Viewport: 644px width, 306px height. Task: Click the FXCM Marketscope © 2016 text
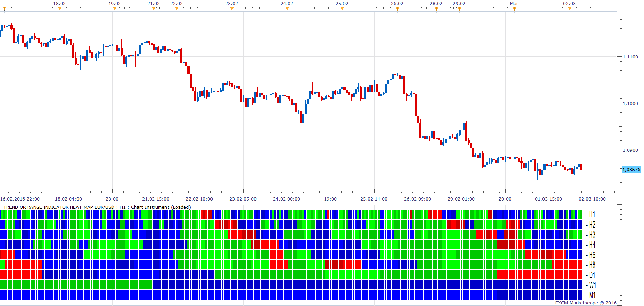586,303
